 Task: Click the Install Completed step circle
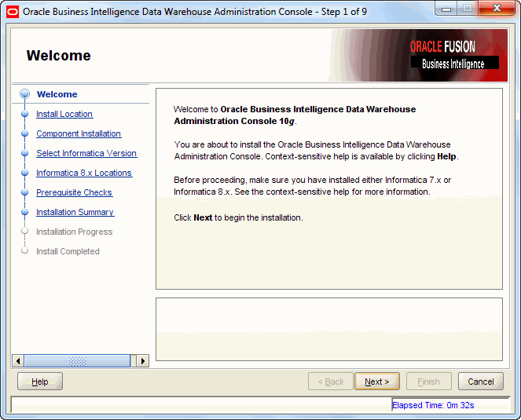tap(24, 250)
